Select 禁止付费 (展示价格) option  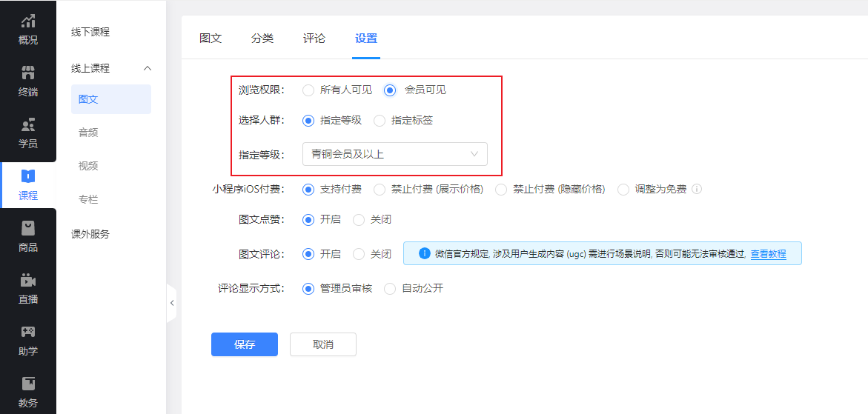[380, 190]
